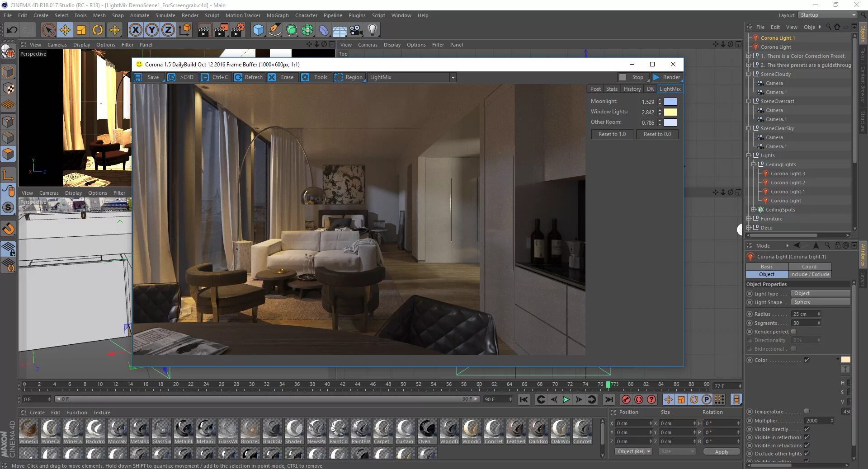The image size is (868, 469).
Task: Add a Cube primitive
Action: tap(258, 30)
